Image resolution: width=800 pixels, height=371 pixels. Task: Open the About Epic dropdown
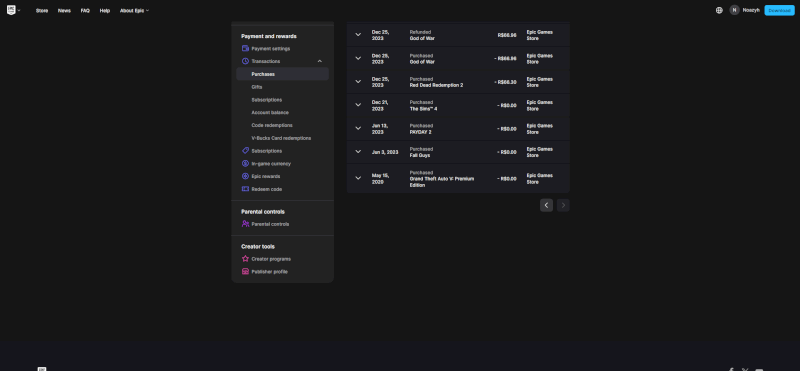134,11
